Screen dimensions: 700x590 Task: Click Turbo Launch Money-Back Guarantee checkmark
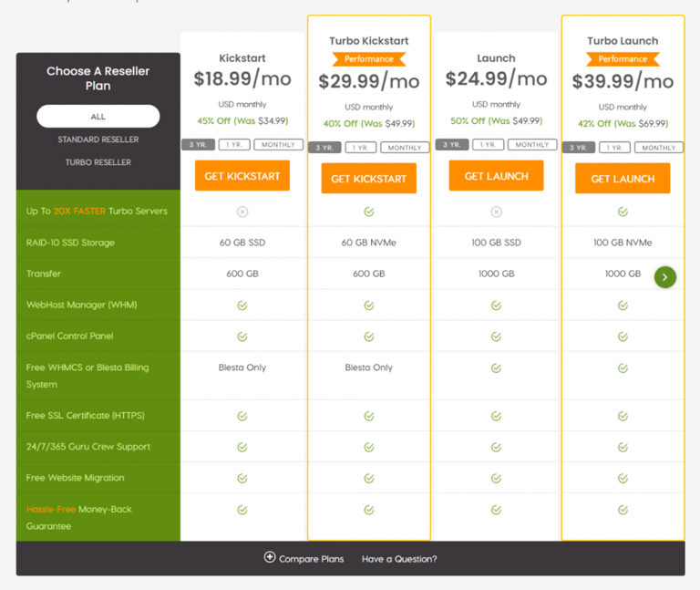coord(623,510)
